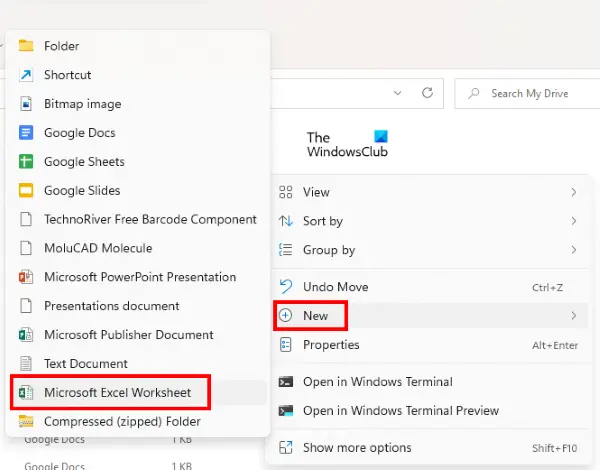
Task: Select Google Docs menu entry
Action: [138, 132]
